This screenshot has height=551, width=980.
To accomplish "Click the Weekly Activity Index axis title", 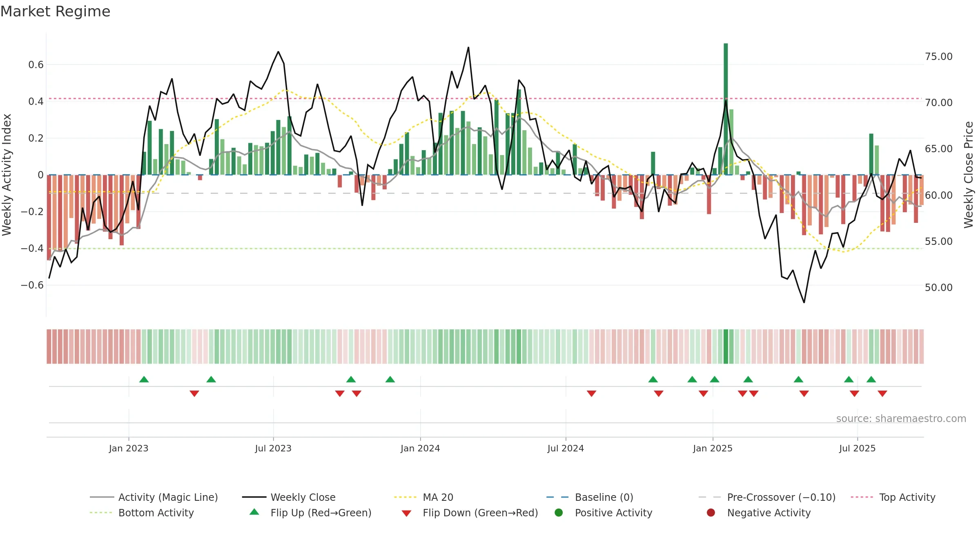I will point(7,175).
